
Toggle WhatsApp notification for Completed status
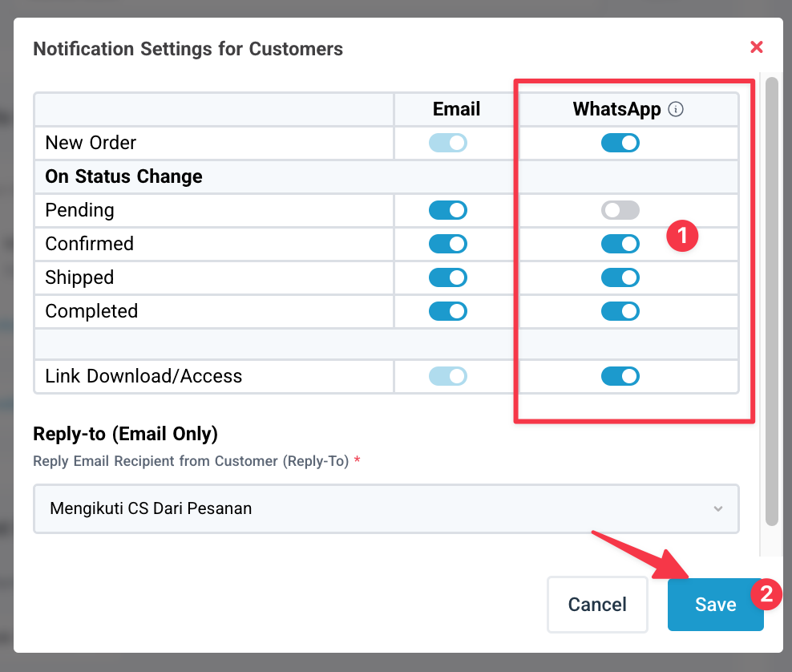pyautogui.click(x=620, y=311)
